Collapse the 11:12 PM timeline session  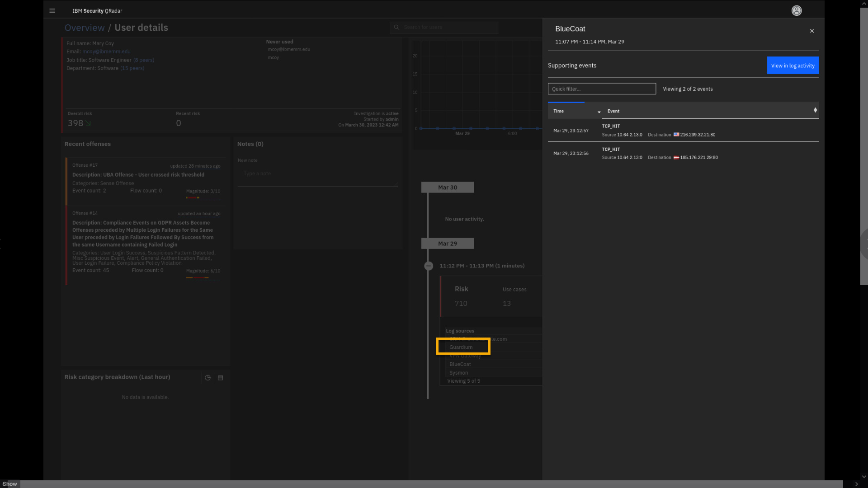(x=429, y=266)
